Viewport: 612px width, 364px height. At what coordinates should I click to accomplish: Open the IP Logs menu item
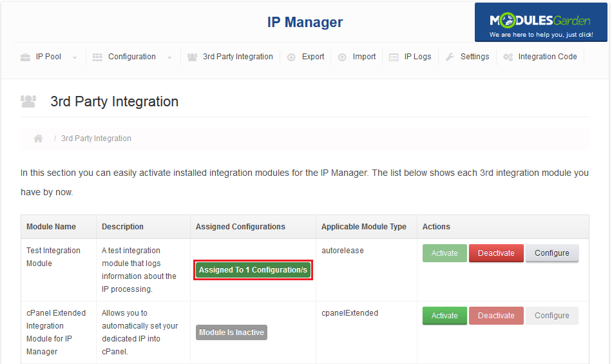click(417, 57)
